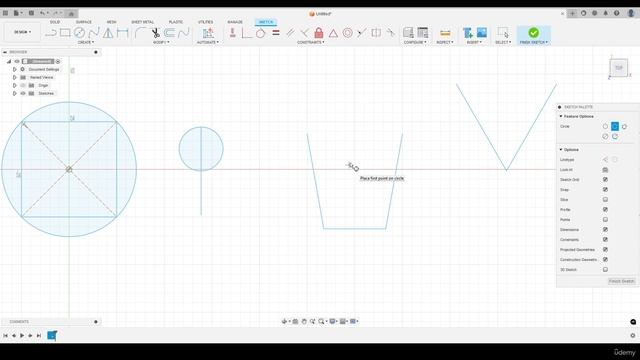
Task: Select the Fillet tool in Modify
Action: pyautogui.click(x=140, y=33)
